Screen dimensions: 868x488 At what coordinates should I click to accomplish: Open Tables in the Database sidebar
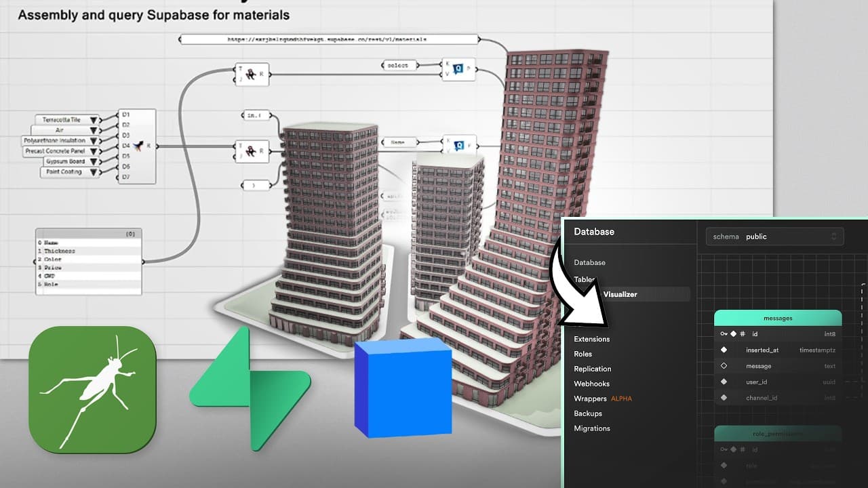click(584, 279)
